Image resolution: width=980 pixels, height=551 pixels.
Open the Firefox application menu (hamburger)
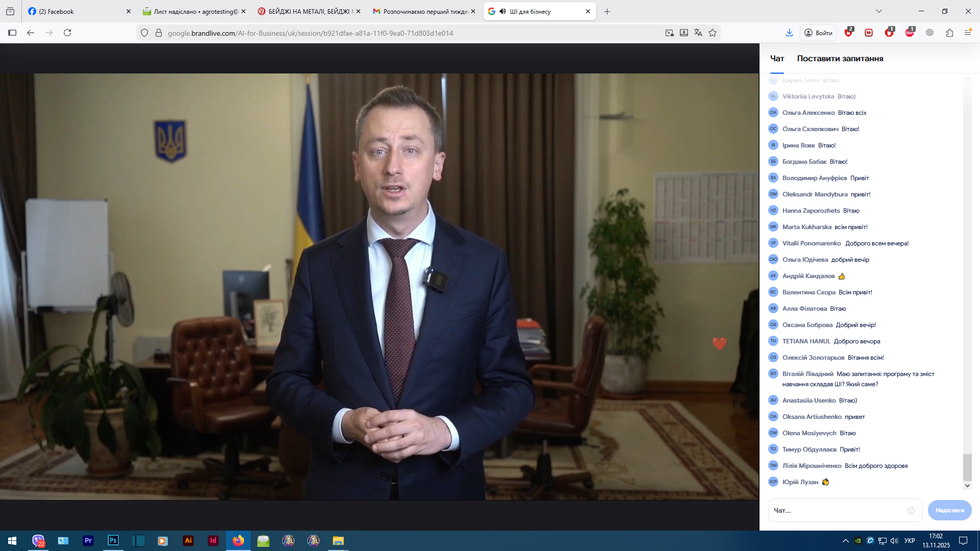coord(968,33)
